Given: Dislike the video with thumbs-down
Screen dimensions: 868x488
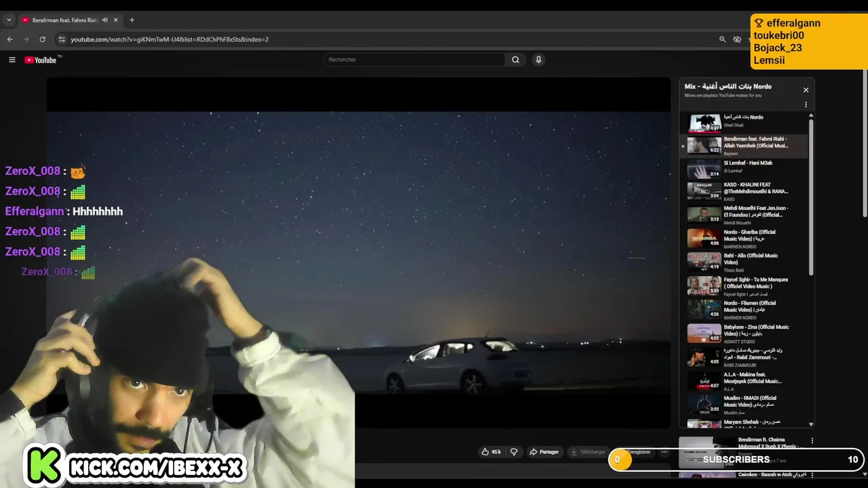Looking at the screenshot, I should click(514, 452).
